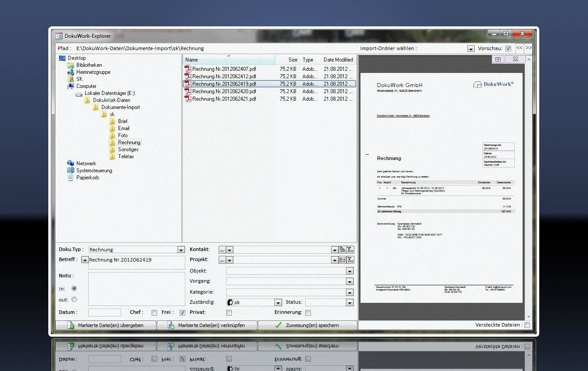The image size is (588, 371).
Task: Click the lowercase sk folder icon
Action: pos(104,114)
